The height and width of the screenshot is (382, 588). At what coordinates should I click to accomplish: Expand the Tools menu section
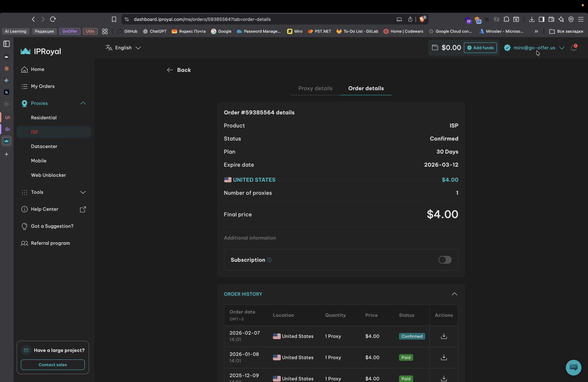[83, 192]
